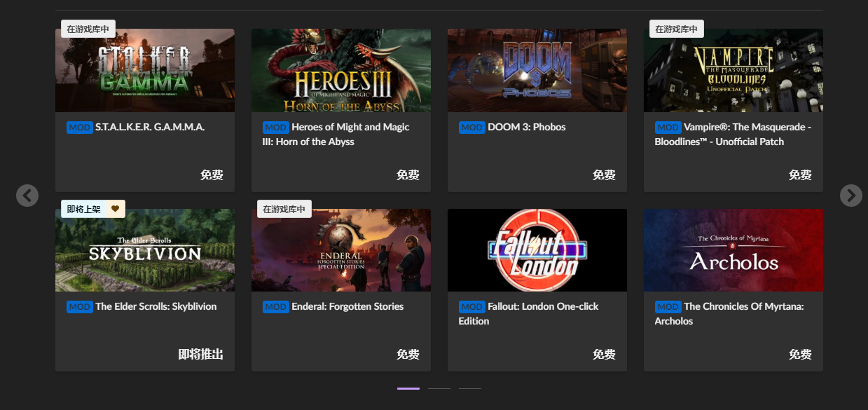
Task: Jump to the third carousel page indicator
Action: 470,388
